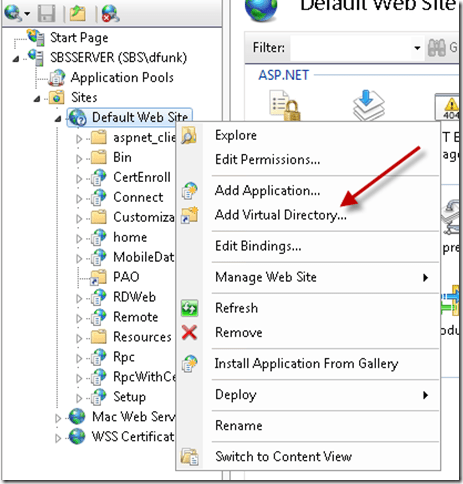Click the delete connection globe toolbar icon
This screenshot has width=463, height=484.
click(110, 14)
